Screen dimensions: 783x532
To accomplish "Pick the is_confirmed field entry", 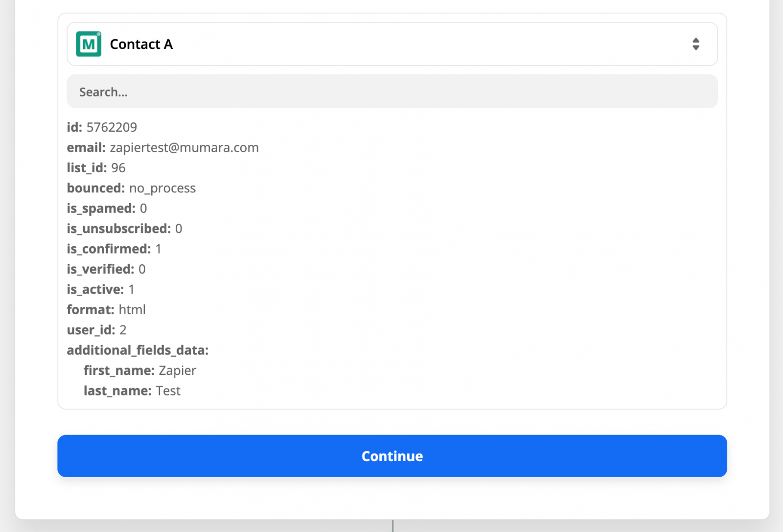I will [114, 249].
